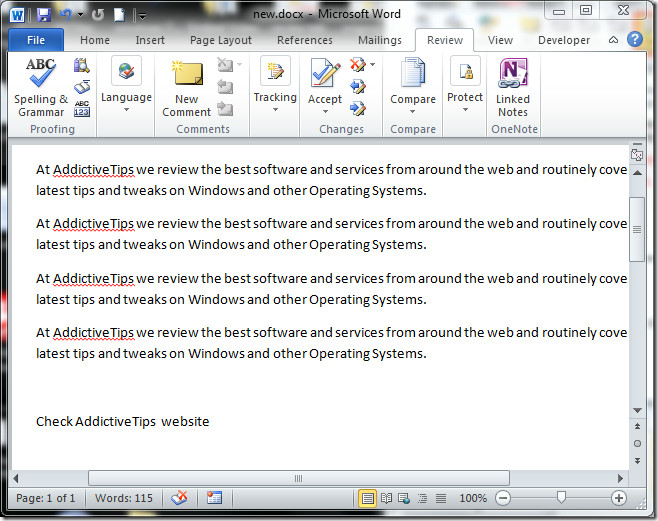The height and width of the screenshot is (521, 658).
Task: Go to the next page browse arrow
Action: [637, 461]
